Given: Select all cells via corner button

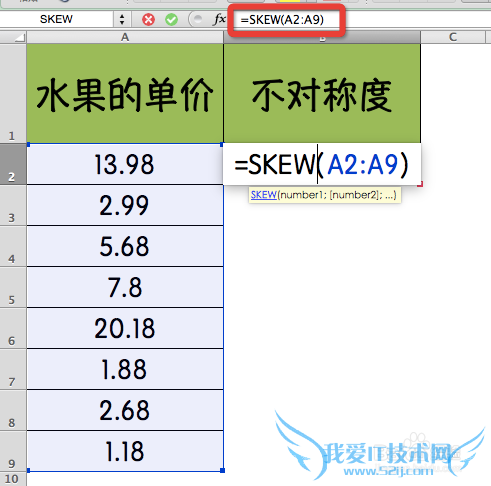Looking at the screenshot, I should tap(13, 37).
